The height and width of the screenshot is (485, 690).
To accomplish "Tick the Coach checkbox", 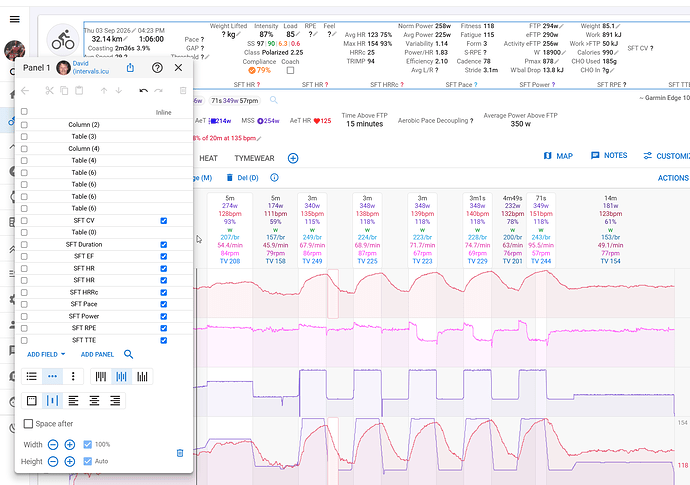I will click(x=290, y=70).
